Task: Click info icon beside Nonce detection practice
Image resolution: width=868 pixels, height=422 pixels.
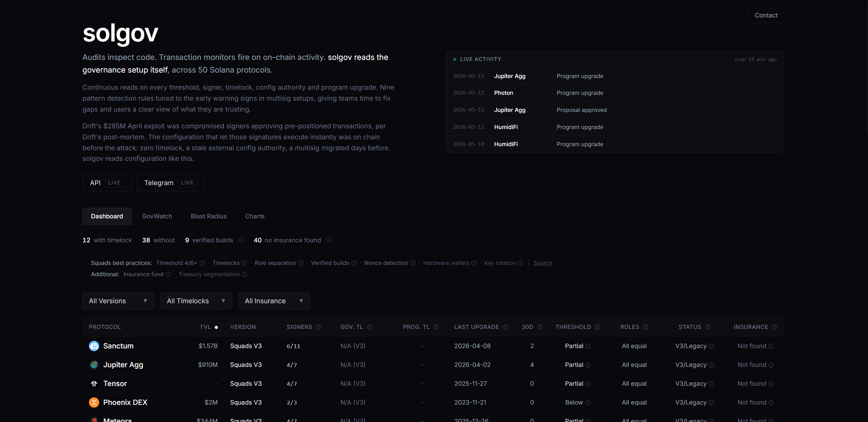Action: click(x=413, y=263)
